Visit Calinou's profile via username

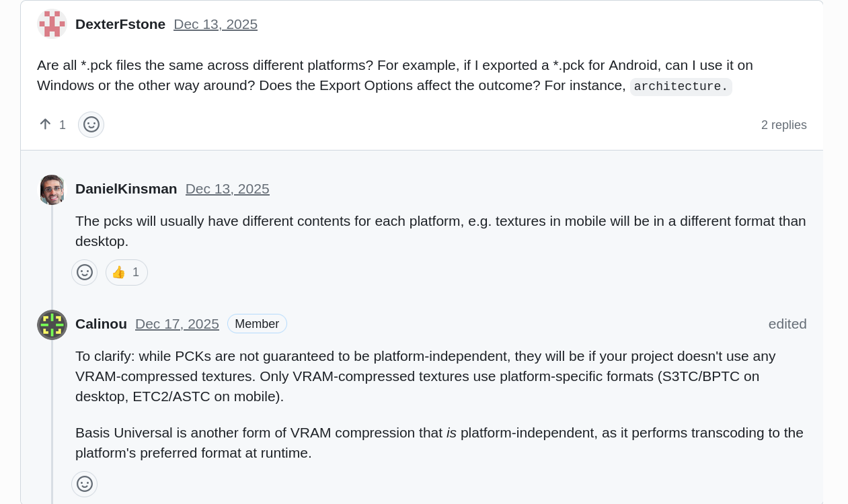tap(101, 324)
